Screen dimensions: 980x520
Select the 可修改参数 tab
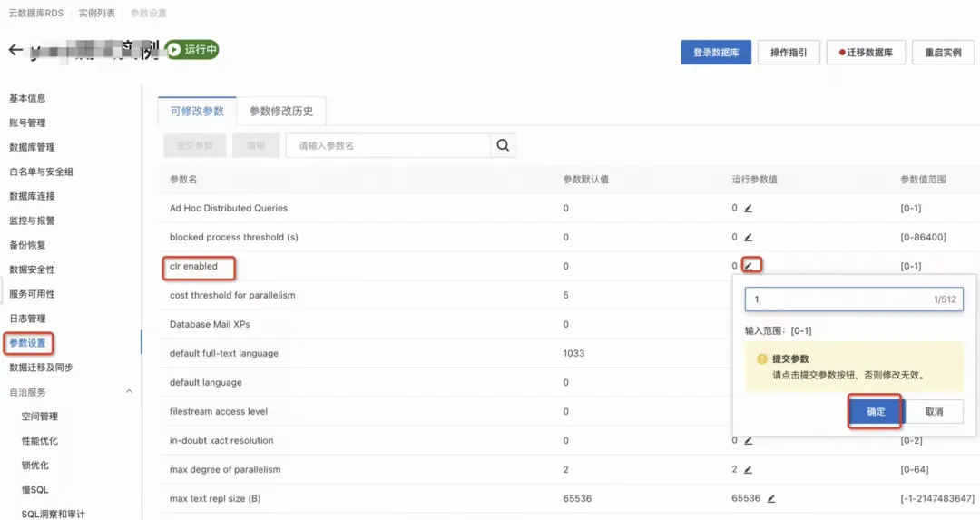[197, 112]
